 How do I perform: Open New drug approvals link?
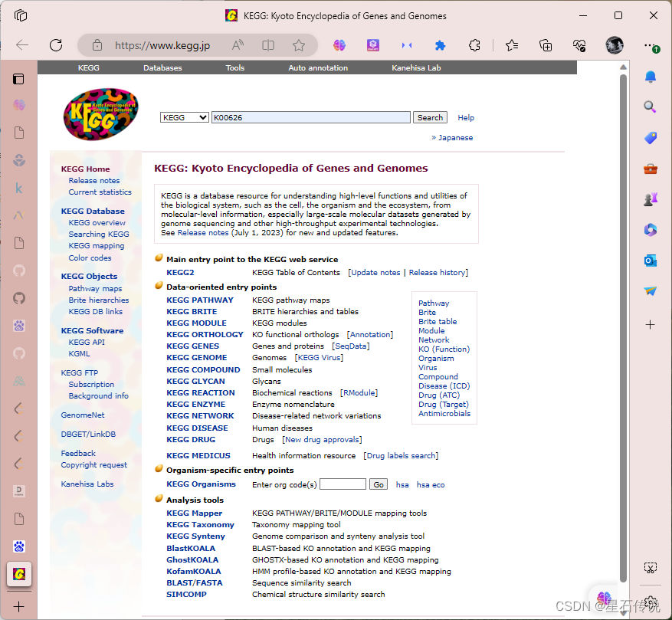[322, 440]
